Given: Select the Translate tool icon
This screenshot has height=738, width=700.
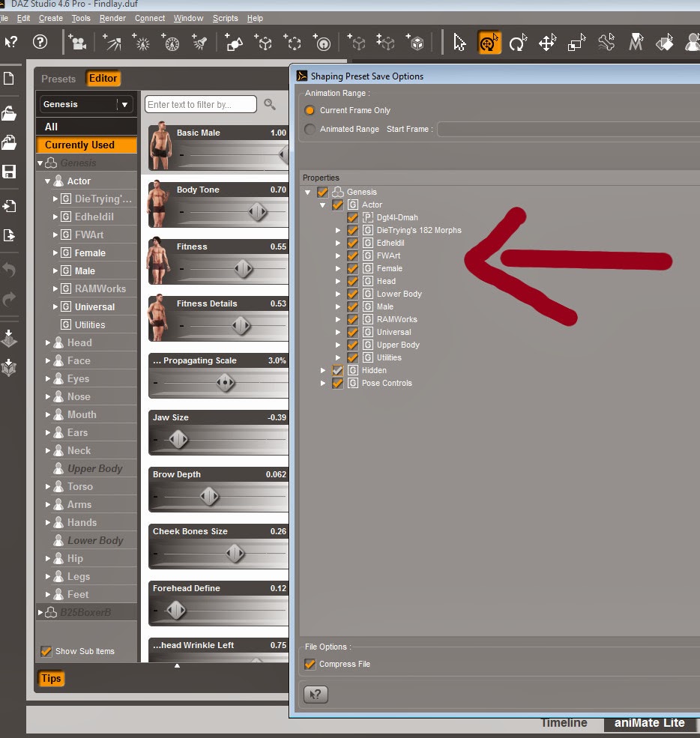Looking at the screenshot, I should click(x=547, y=43).
